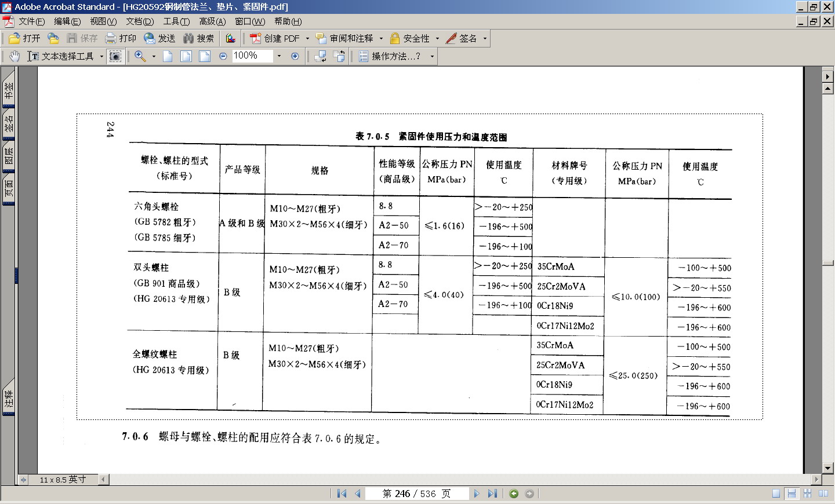Click the rotate clockwise icon

[339, 56]
